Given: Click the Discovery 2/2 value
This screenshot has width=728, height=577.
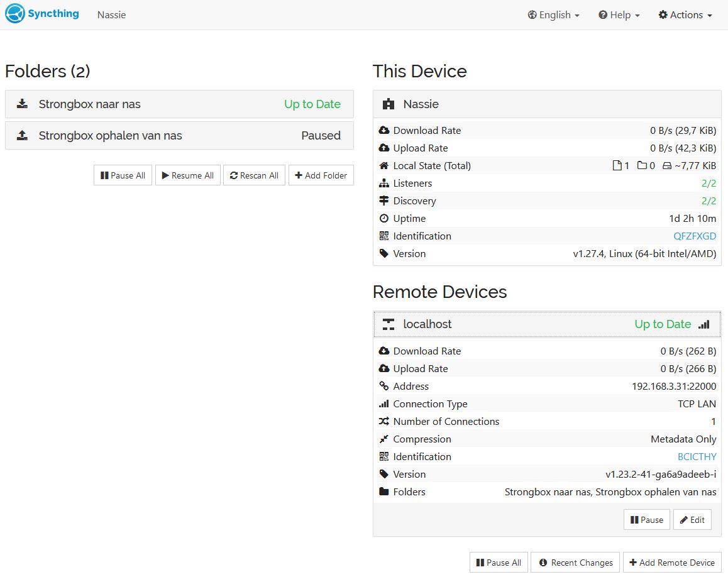Looking at the screenshot, I should [x=709, y=201].
